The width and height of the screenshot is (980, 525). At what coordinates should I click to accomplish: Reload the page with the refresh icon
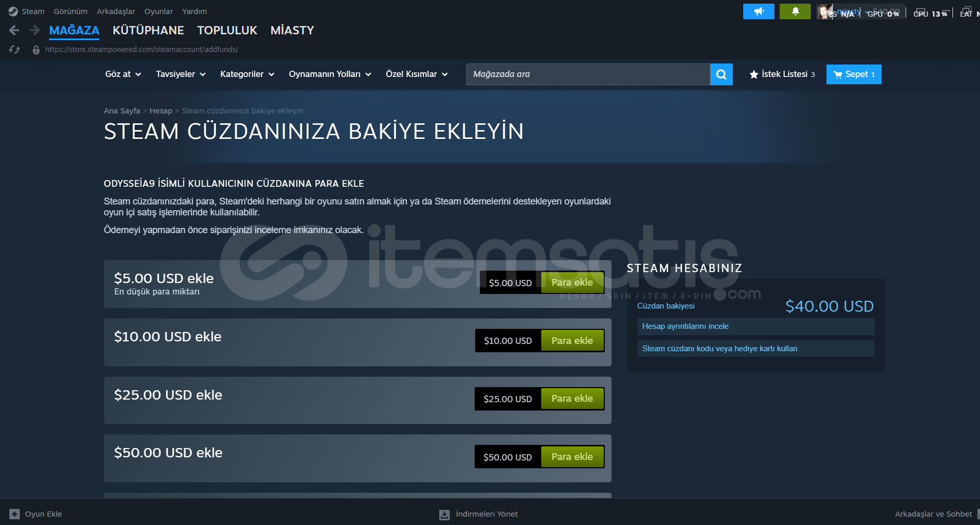(14, 49)
